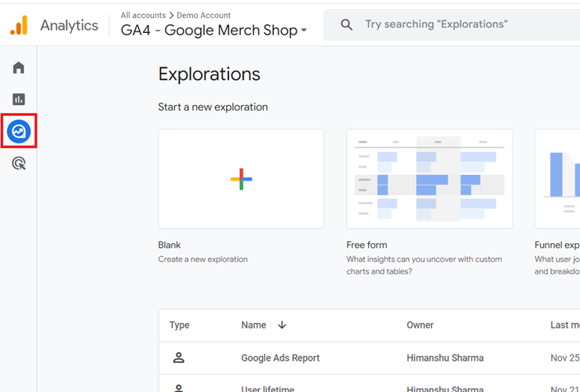This screenshot has width=580, height=392.
Task: Open the Funnel exploration template thumbnail
Action: click(557, 179)
